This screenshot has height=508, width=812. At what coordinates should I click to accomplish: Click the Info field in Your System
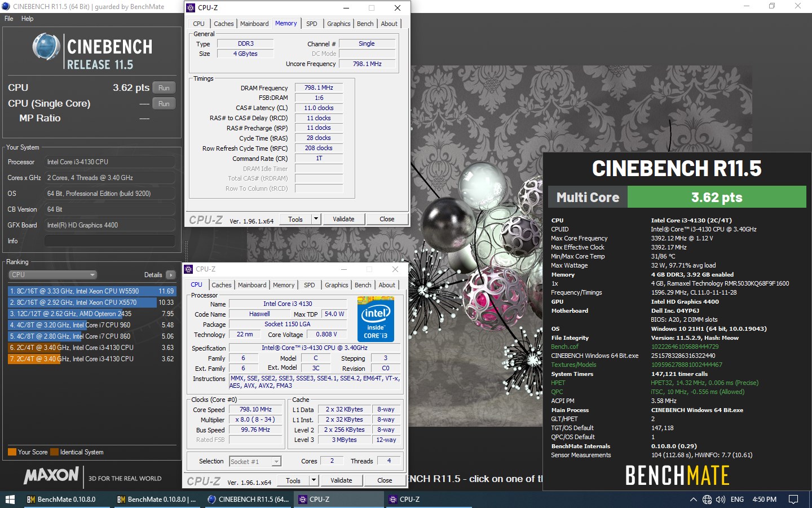(109, 241)
